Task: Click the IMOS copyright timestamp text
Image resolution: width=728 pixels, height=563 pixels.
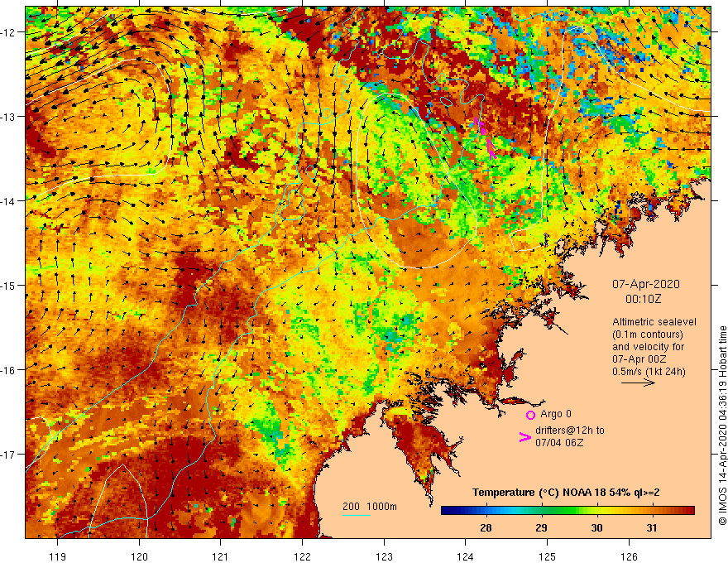Action: pyautogui.click(x=722, y=426)
